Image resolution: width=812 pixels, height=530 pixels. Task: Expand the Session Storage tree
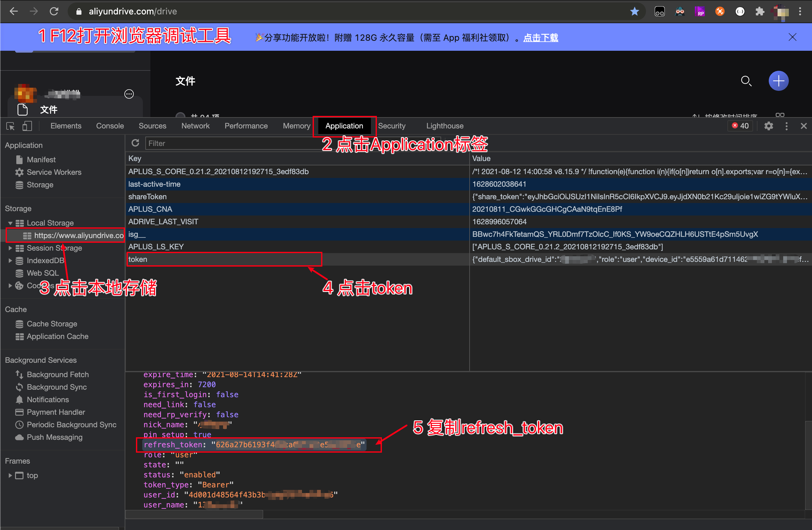pos(10,248)
